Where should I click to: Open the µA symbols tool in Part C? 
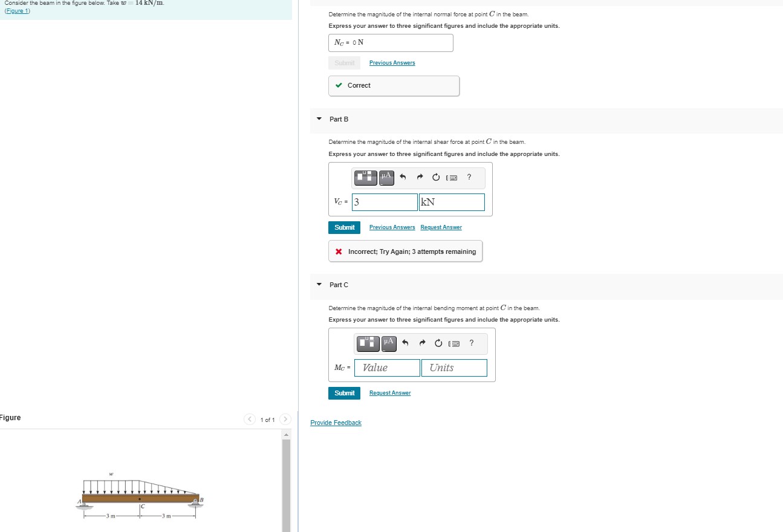tap(389, 343)
